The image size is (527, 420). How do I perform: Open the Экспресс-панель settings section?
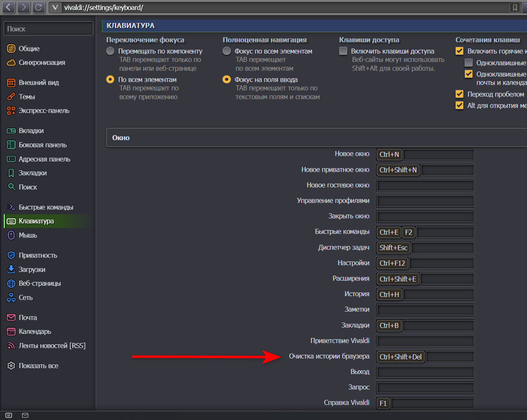pos(44,111)
